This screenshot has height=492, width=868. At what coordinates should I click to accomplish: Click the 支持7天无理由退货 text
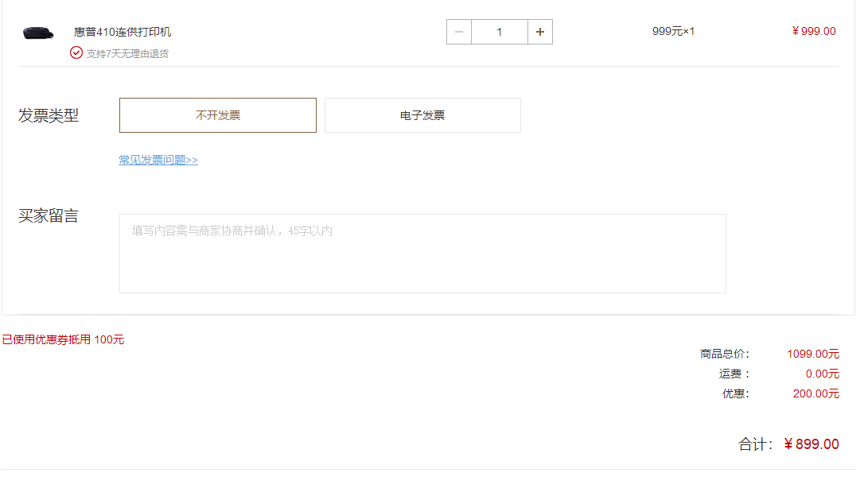[127, 53]
